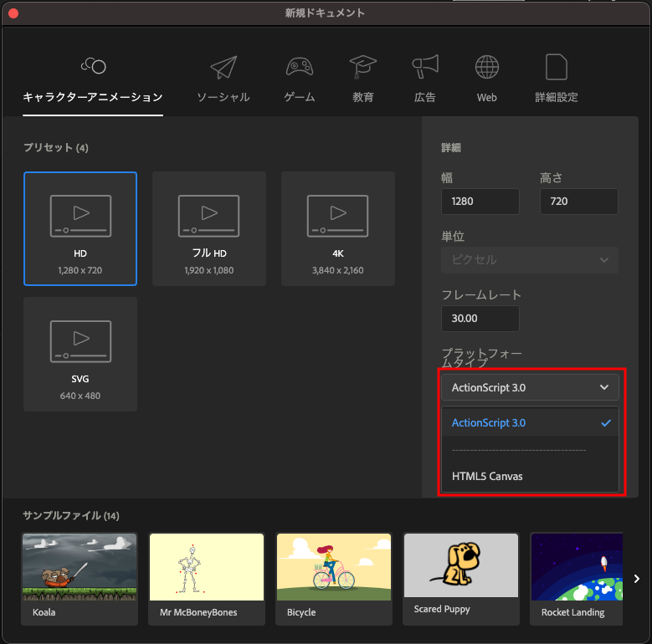Select the Character Animation category icon
The image size is (652, 644).
tap(93, 65)
